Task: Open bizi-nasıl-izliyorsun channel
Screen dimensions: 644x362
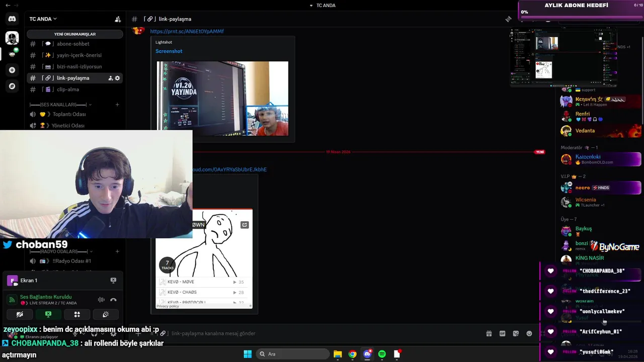Action: (x=74, y=66)
